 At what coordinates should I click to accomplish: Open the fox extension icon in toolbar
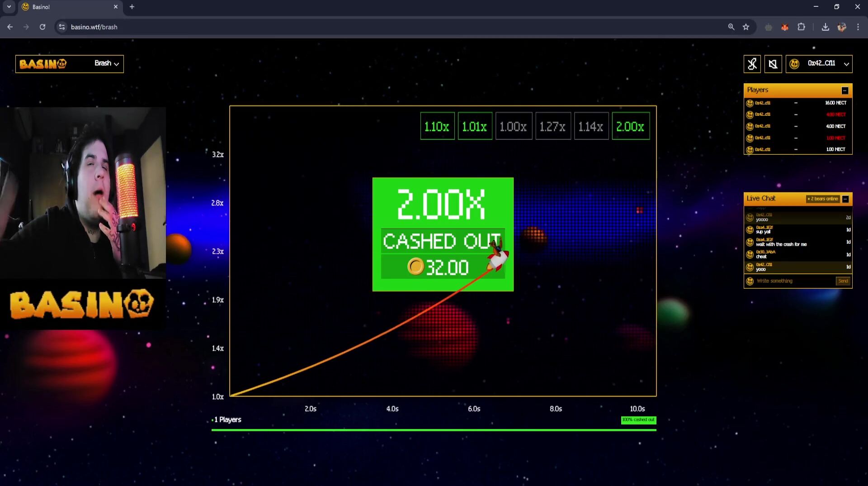click(x=785, y=27)
